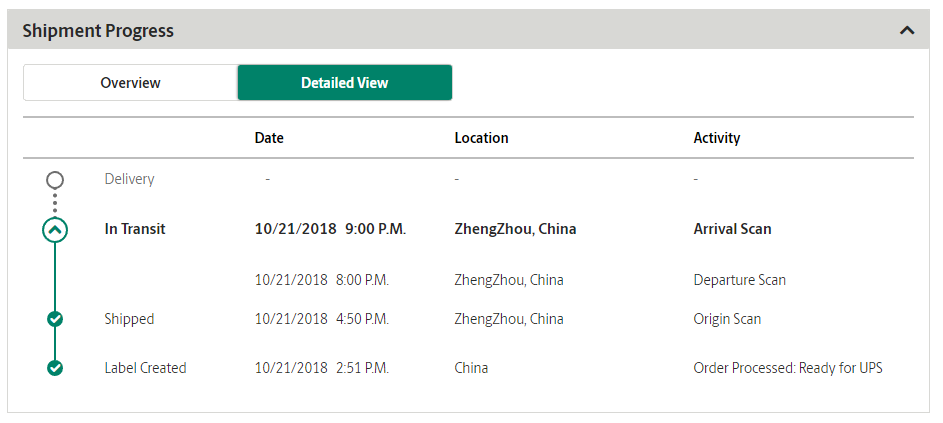The width and height of the screenshot is (943, 423).
Task: Click the empty Delivery status circle
Action: (55, 180)
